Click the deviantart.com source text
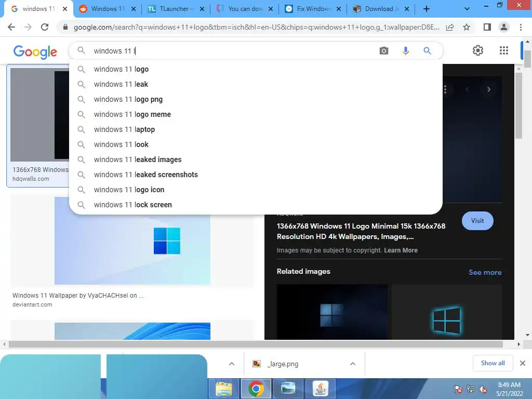 pyautogui.click(x=32, y=304)
